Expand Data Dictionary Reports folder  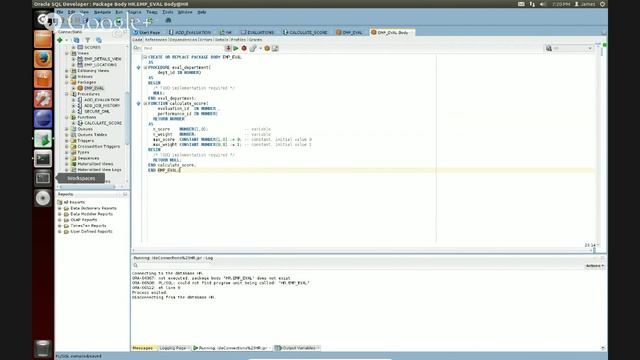(60, 208)
